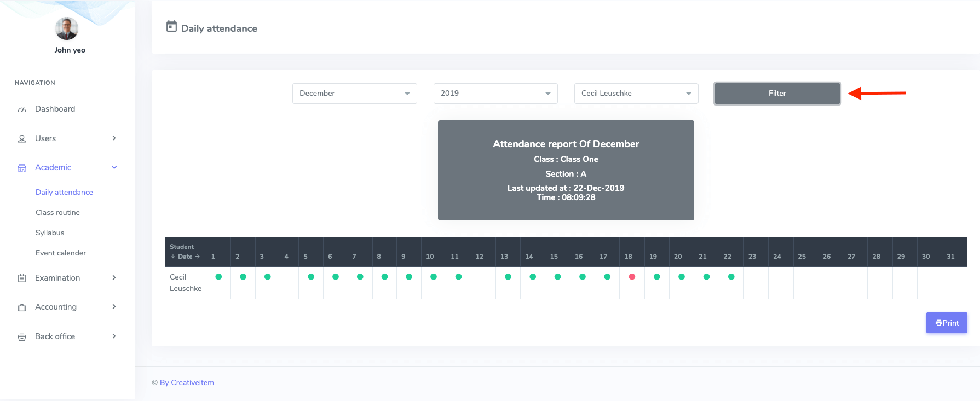
Task: Click the calendar icon beside Daily attendance
Action: coord(171,26)
